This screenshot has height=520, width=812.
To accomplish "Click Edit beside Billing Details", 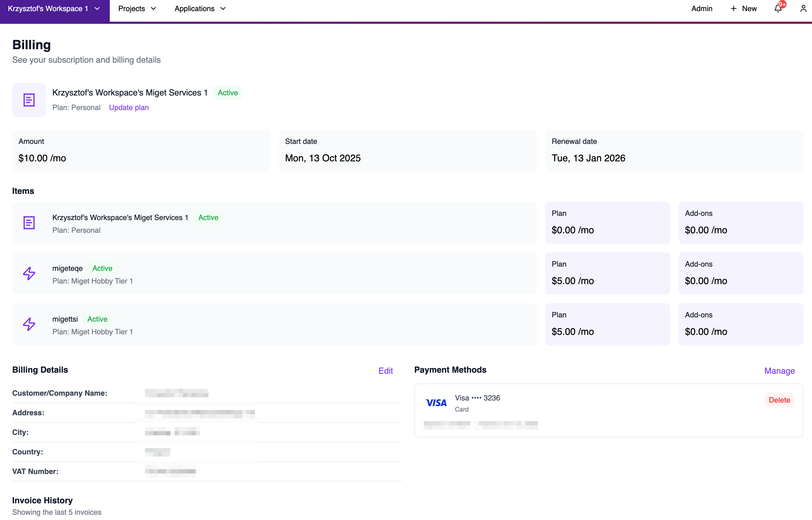I will [386, 370].
